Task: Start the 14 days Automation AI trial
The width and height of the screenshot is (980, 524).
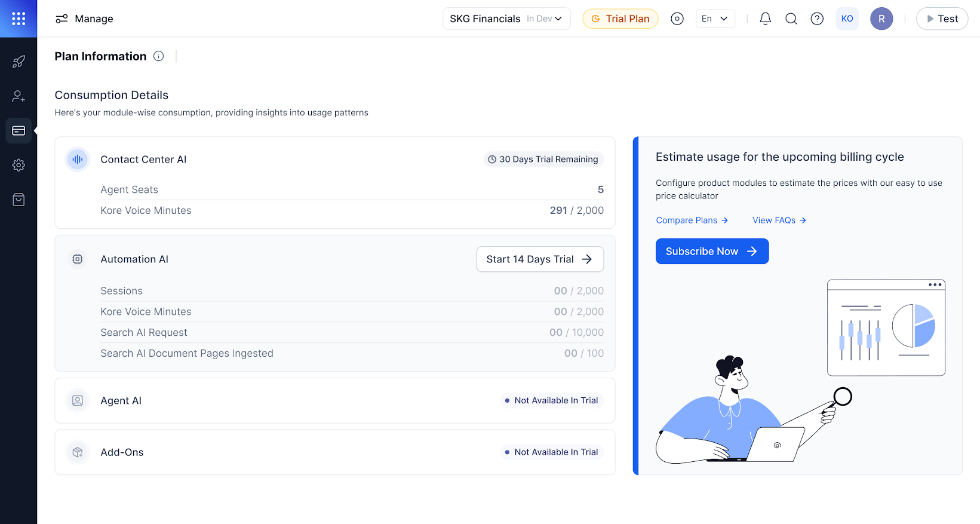Action: 540,259
